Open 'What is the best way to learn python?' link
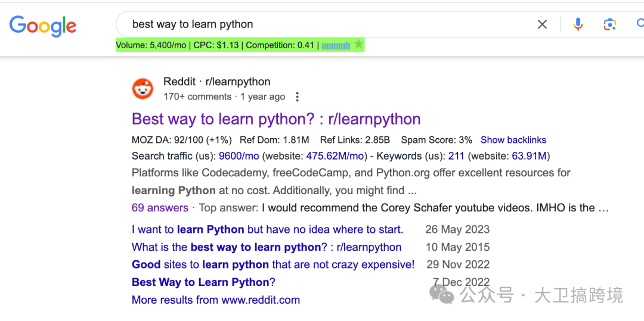Image resolution: width=644 pixels, height=321 pixels. pyautogui.click(x=267, y=248)
